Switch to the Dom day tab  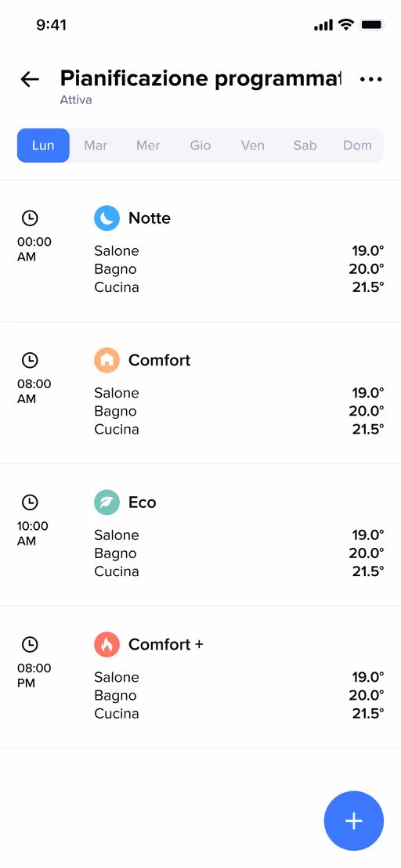(x=357, y=146)
